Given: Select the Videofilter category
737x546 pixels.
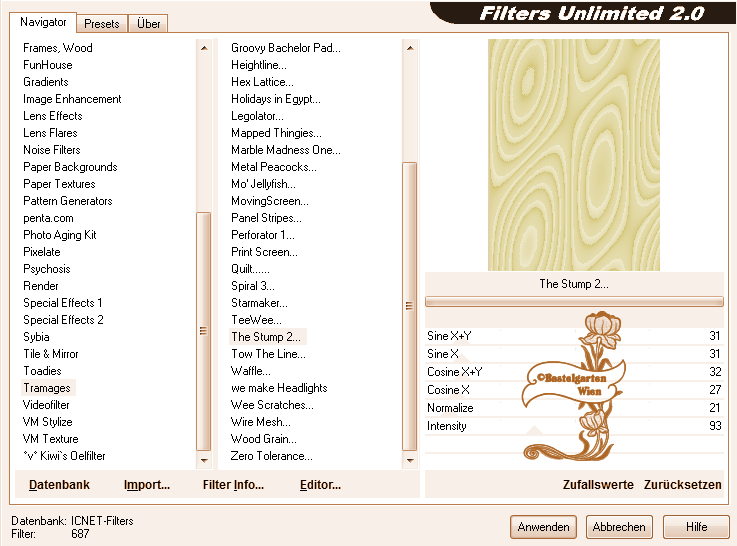Looking at the screenshot, I should [x=46, y=405].
